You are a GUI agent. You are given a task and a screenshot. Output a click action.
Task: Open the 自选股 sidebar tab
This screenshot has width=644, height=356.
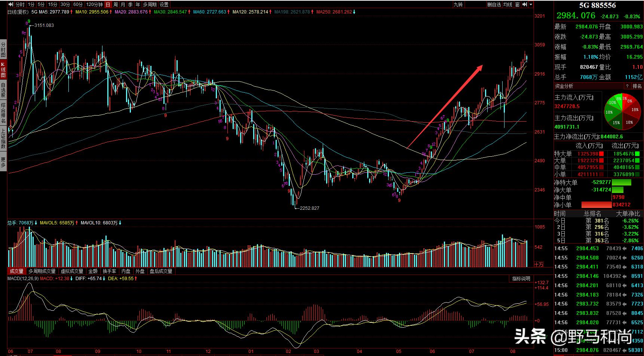3,90
